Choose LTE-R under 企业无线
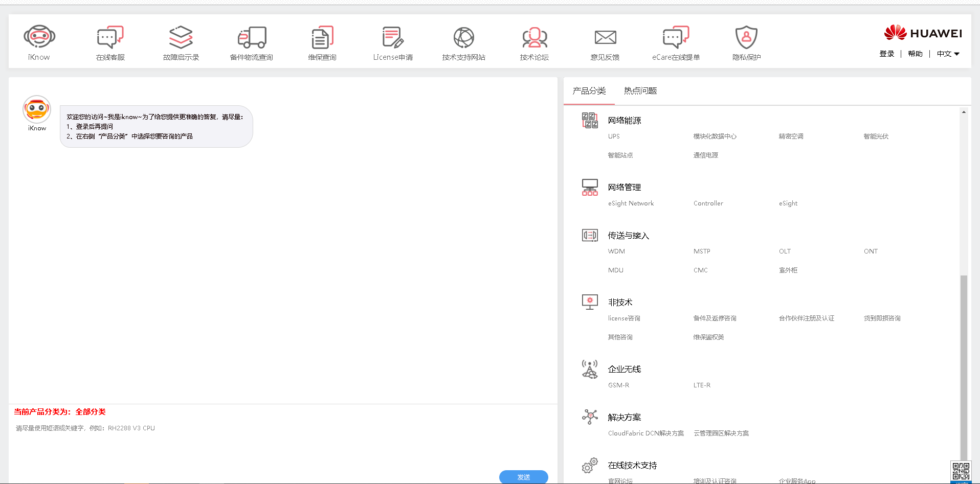980x484 pixels. [702, 385]
